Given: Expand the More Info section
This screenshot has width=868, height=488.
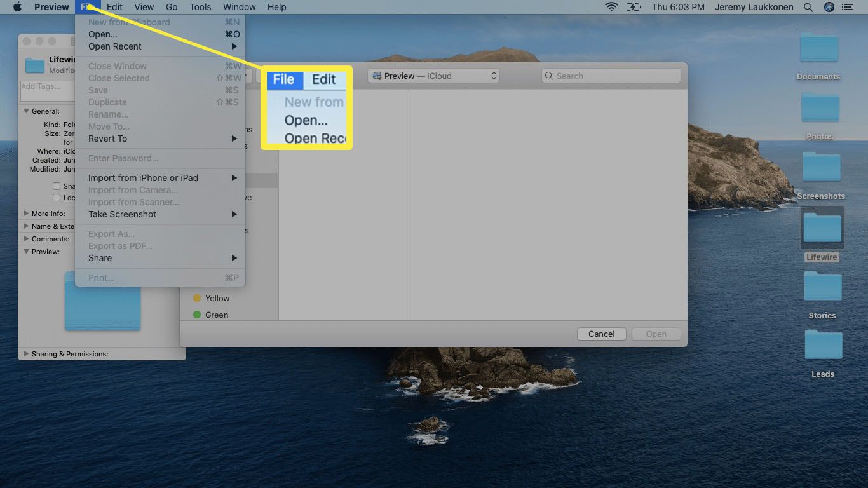Looking at the screenshot, I should click(x=27, y=213).
